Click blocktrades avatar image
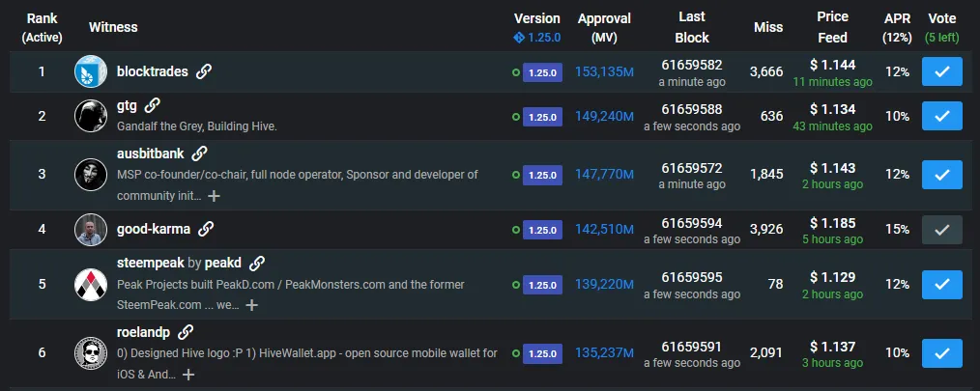 pos(91,71)
